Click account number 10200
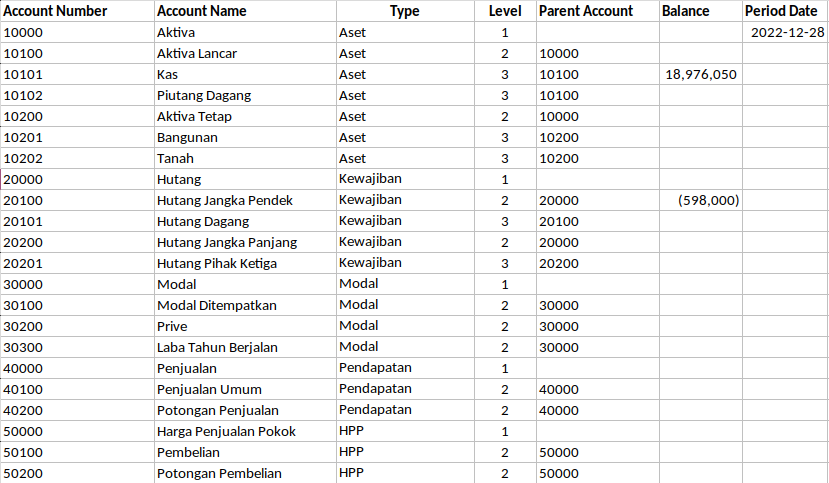 [77, 116]
